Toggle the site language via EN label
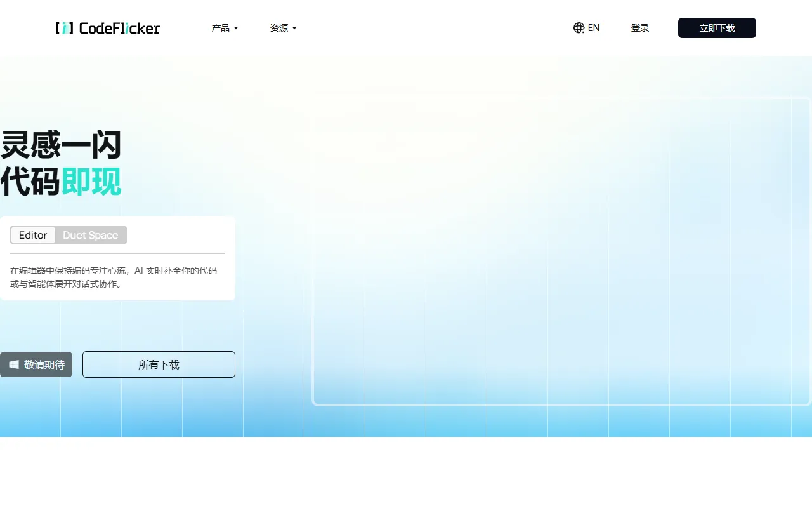812x508 pixels. 594,27
